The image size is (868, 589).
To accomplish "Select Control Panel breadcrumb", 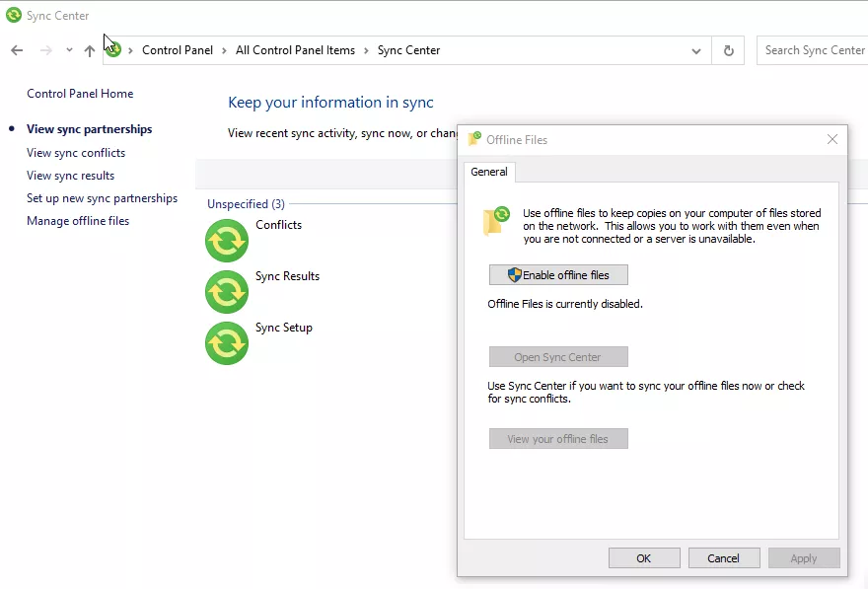I will point(178,50).
